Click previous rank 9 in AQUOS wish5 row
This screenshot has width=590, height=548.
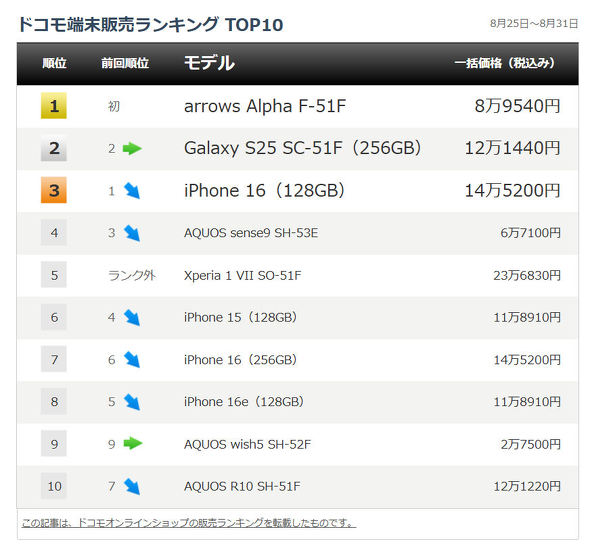[x=112, y=444]
